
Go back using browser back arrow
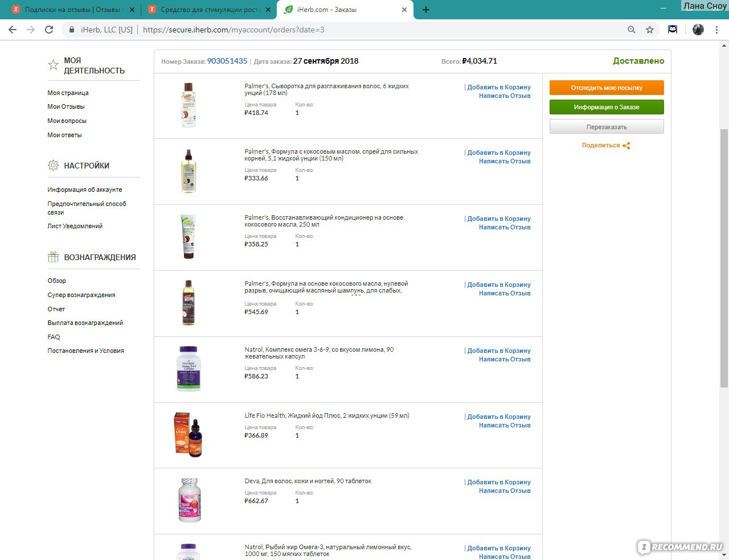[x=13, y=30]
